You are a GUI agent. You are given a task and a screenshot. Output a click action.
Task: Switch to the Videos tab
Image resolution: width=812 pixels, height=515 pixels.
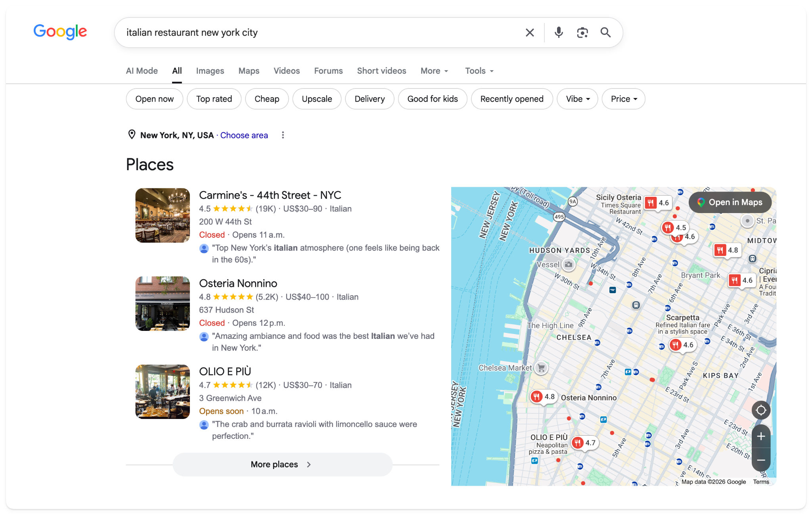click(287, 71)
